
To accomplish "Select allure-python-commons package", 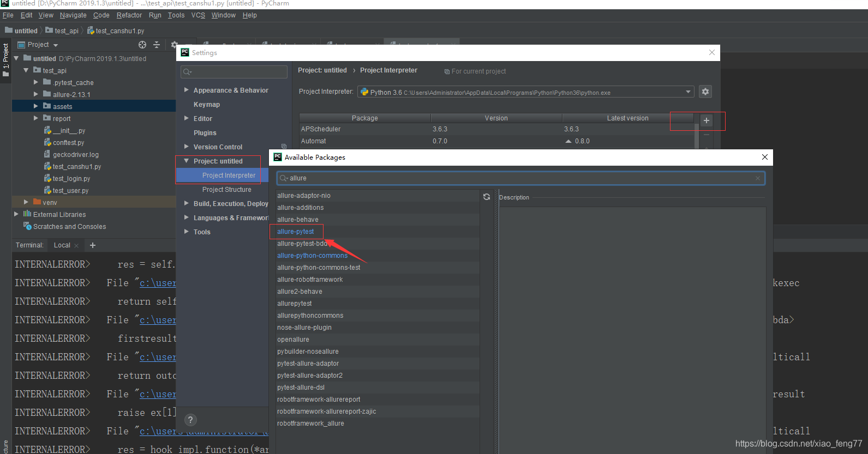I will pyautogui.click(x=312, y=256).
